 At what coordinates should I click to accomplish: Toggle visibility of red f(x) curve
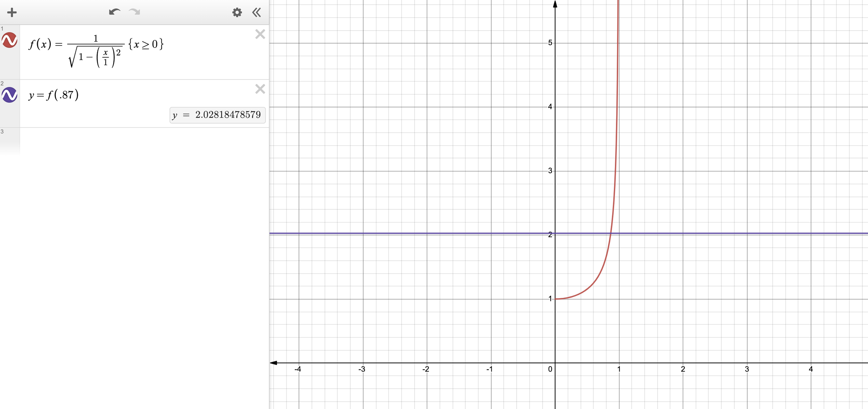(x=9, y=40)
